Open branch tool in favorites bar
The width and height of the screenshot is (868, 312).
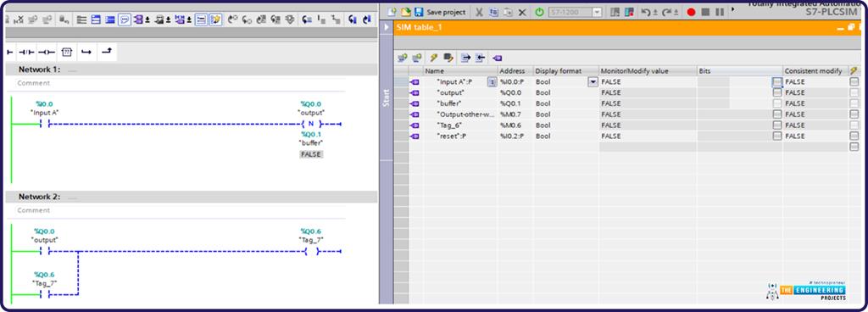click(x=86, y=52)
